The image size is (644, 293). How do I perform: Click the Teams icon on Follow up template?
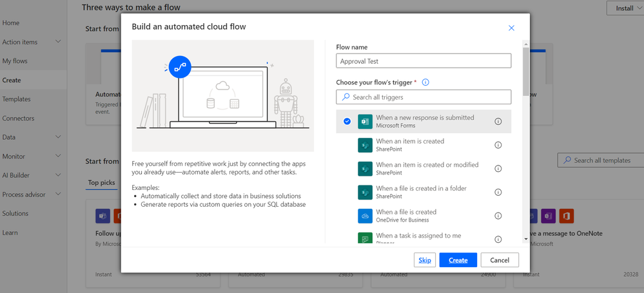pyautogui.click(x=102, y=216)
